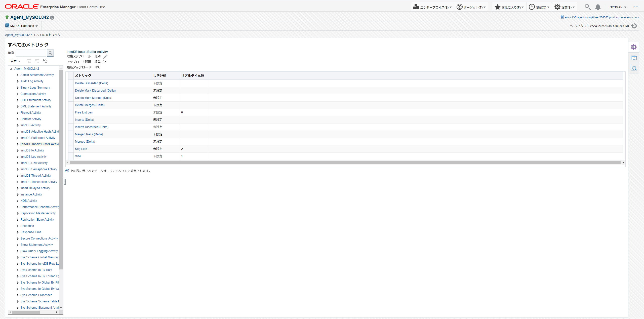Select Slow Query Logging Activity tree item

click(x=39, y=251)
